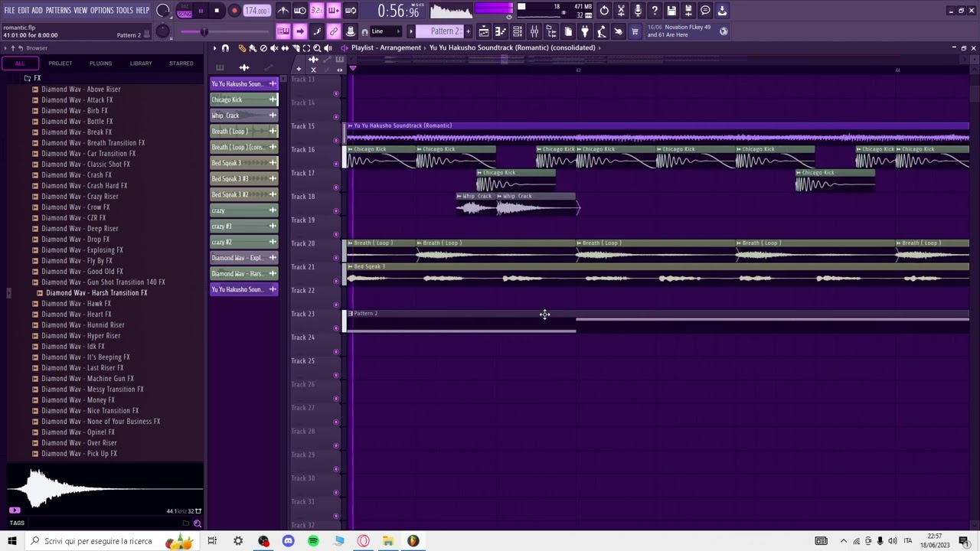Click the floppy disk save icon
Screen dimensions: 980x551
(x=671, y=11)
